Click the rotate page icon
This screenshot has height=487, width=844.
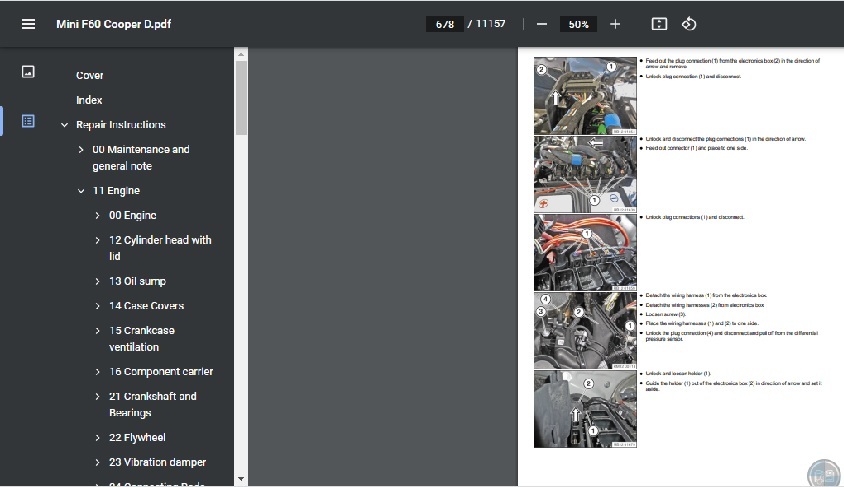click(x=689, y=24)
